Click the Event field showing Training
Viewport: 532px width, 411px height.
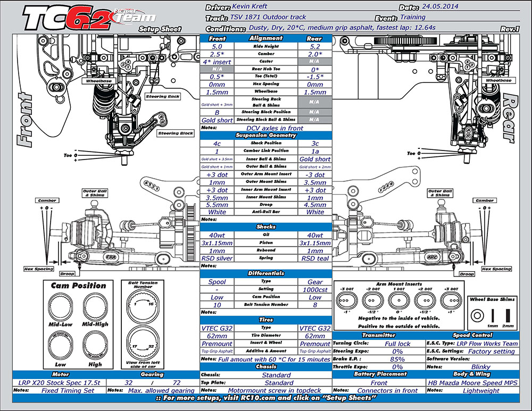[x=413, y=17]
